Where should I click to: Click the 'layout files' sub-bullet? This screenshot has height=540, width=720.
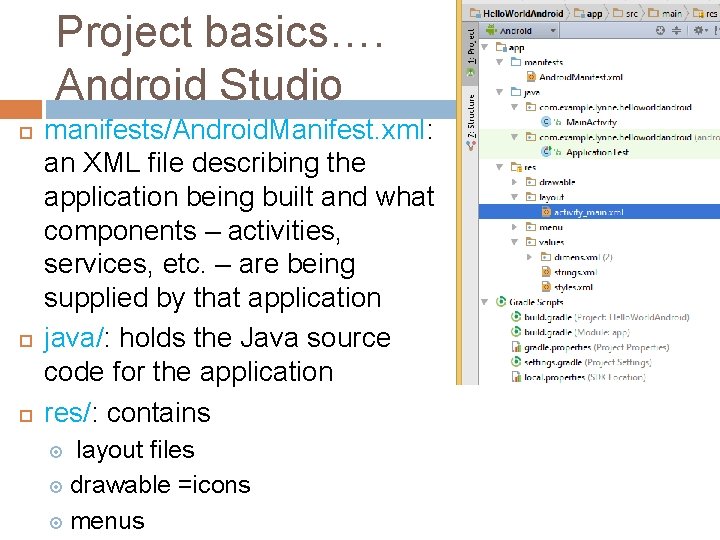pyautogui.click(x=135, y=450)
